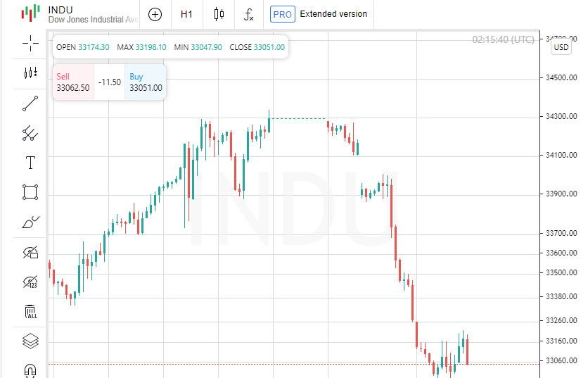Viewport: 588px width, 378px height.
Task: Select the crosshair cursor tool
Action: click(x=30, y=44)
